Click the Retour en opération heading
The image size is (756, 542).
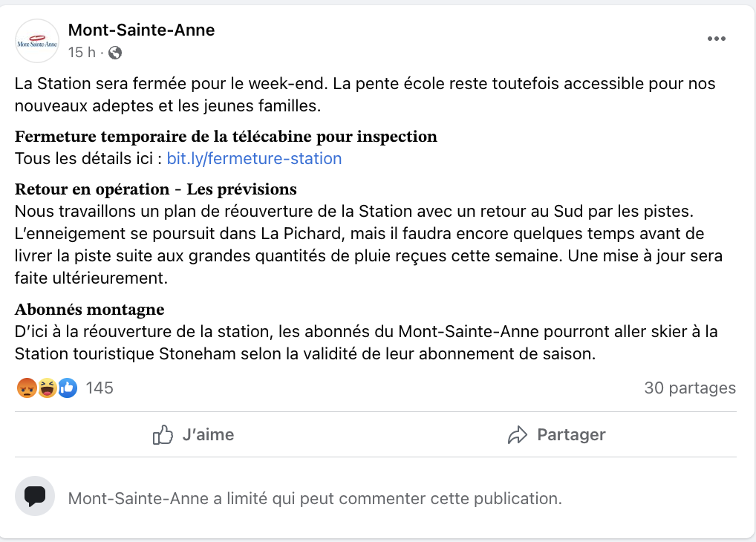pos(156,189)
